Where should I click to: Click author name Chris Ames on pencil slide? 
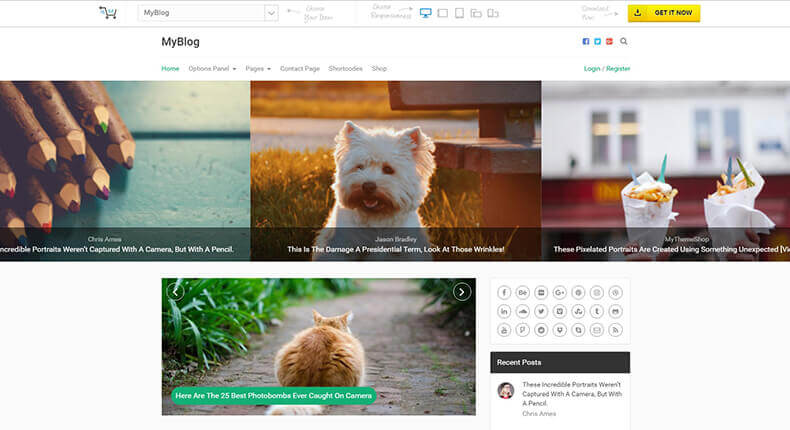[104, 239]
